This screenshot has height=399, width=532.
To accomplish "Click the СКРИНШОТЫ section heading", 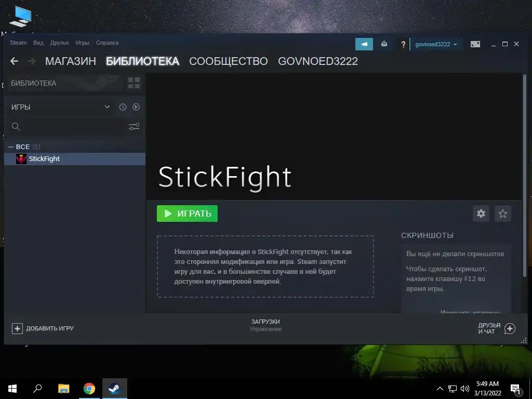I will (427, 235).
